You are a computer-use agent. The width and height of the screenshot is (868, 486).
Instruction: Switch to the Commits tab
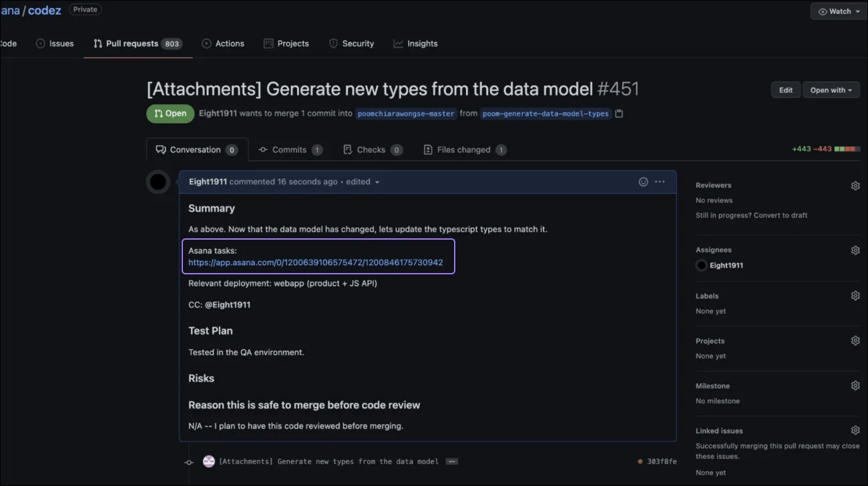coord(290,149)
